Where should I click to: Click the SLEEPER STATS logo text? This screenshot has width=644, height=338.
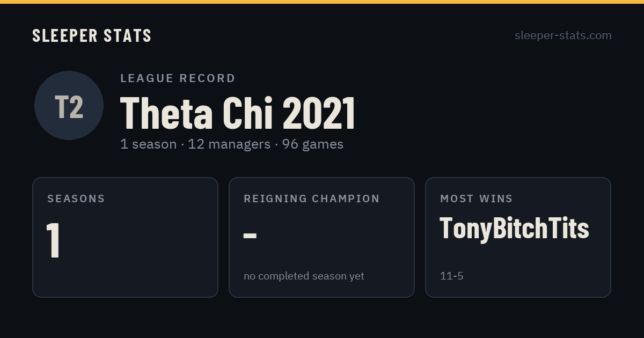[92, 35]
